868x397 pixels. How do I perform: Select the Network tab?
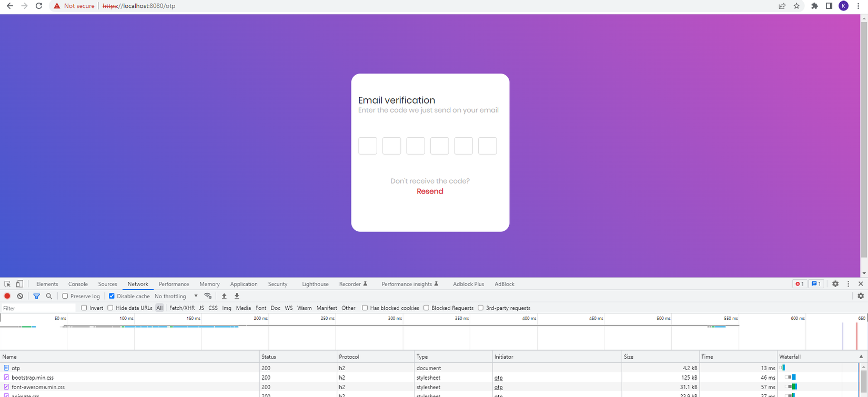138,284
